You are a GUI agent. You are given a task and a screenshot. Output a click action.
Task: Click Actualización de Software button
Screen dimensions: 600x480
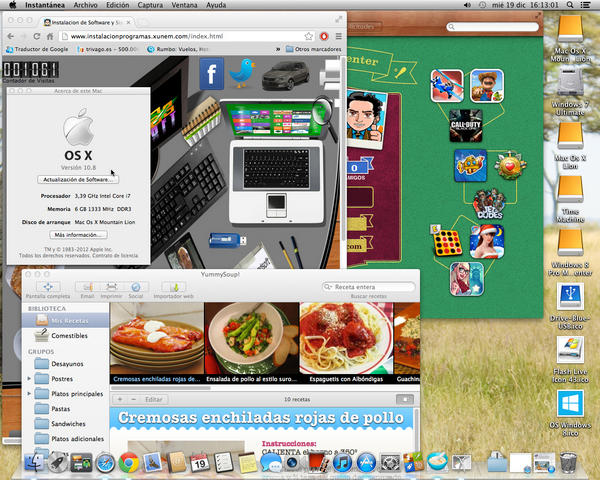pos(78,180)
